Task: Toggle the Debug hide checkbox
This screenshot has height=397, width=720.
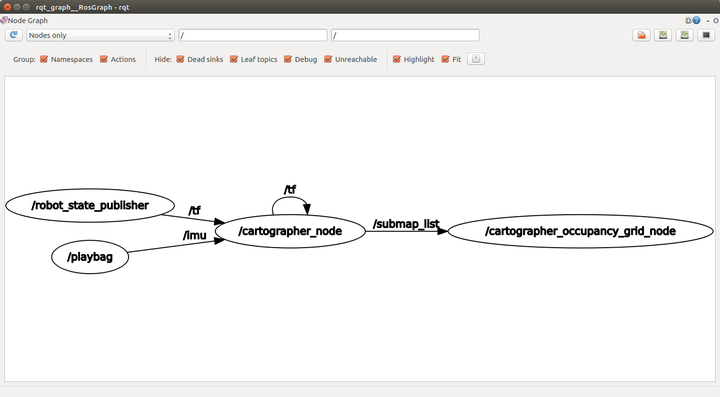Action: [x=288, y=59]
